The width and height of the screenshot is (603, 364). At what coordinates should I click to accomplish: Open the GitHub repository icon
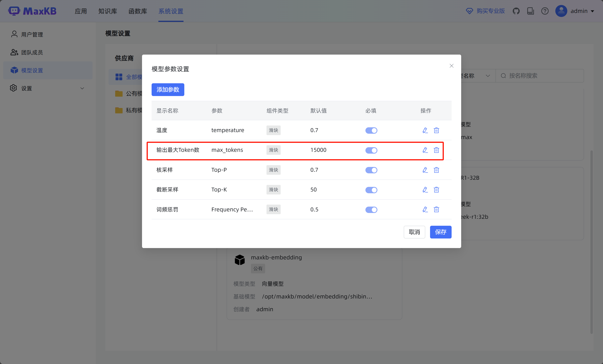pyautogui.click(x=516, y=11)
